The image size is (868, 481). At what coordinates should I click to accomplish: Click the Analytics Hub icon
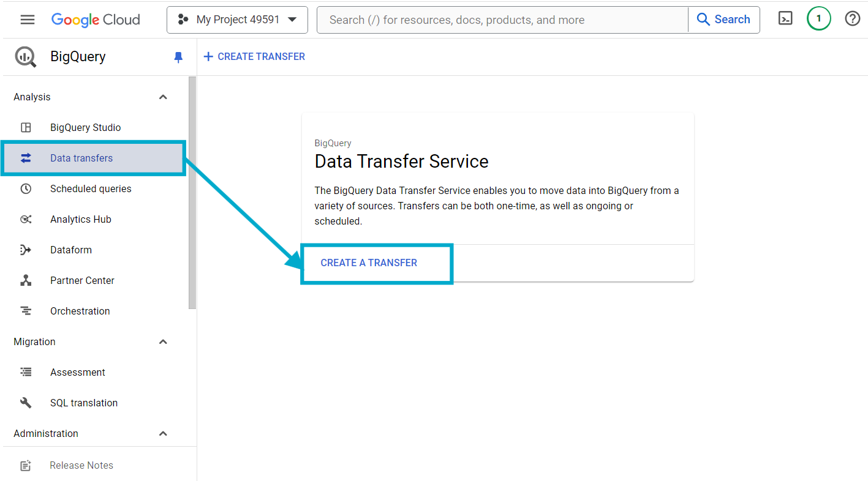(26, 219)
